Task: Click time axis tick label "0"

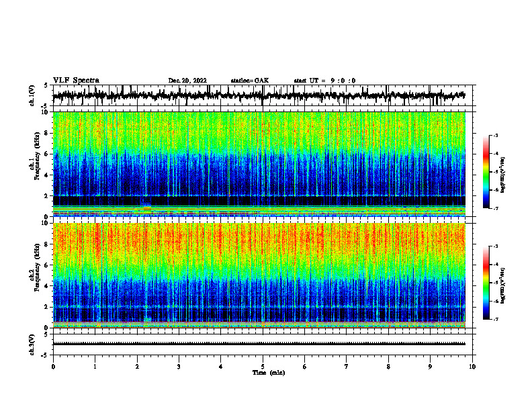Action: (x=53, y=366)
